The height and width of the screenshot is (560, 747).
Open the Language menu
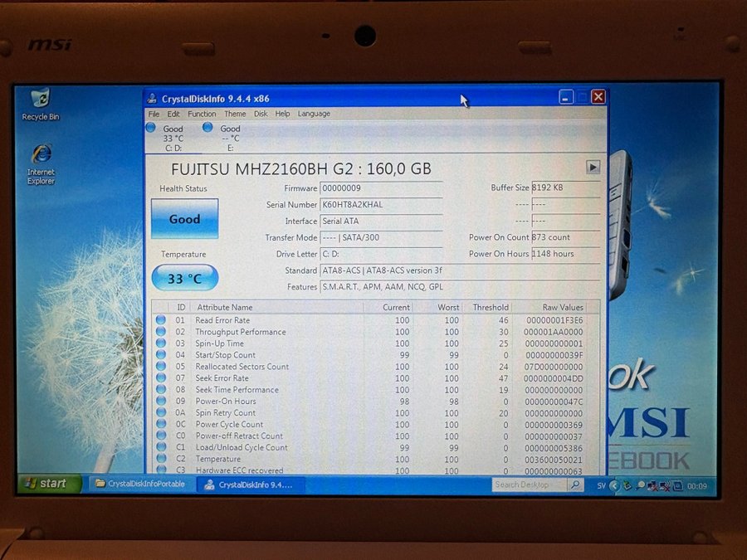(314, 114)
